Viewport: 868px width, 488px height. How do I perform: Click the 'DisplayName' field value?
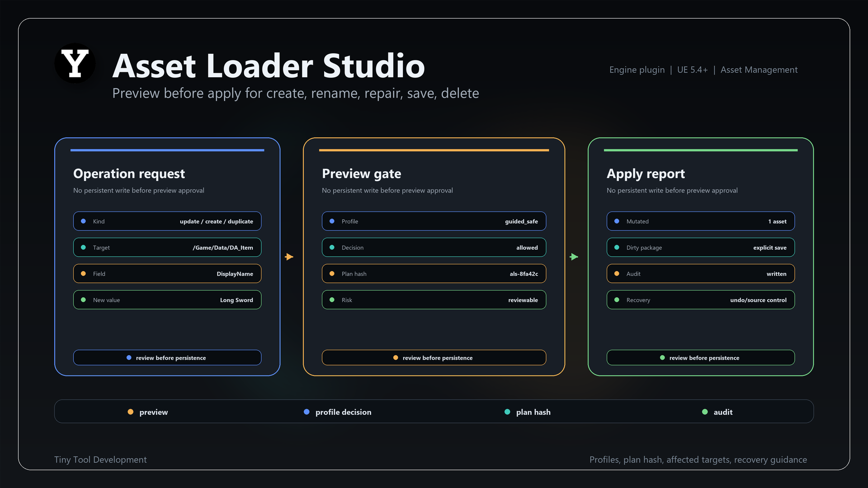coord(235,274)
